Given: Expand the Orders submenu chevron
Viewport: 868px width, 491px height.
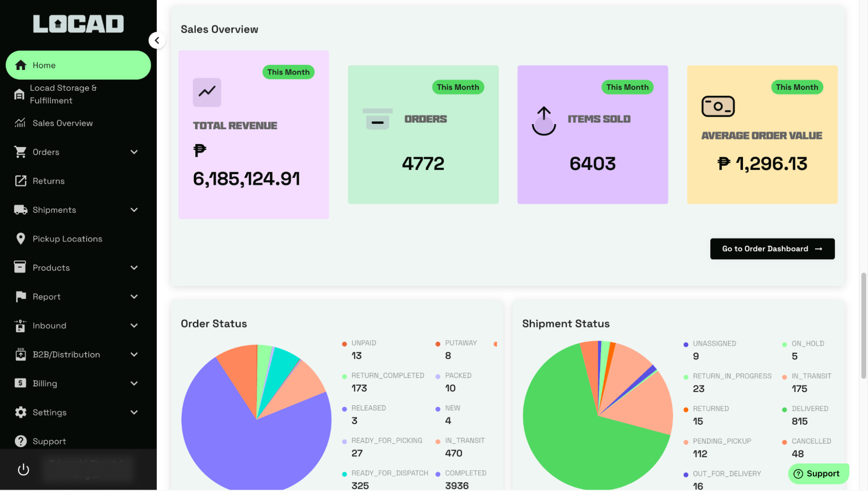Looking at the screenshot, I should (x=134, y=152).
